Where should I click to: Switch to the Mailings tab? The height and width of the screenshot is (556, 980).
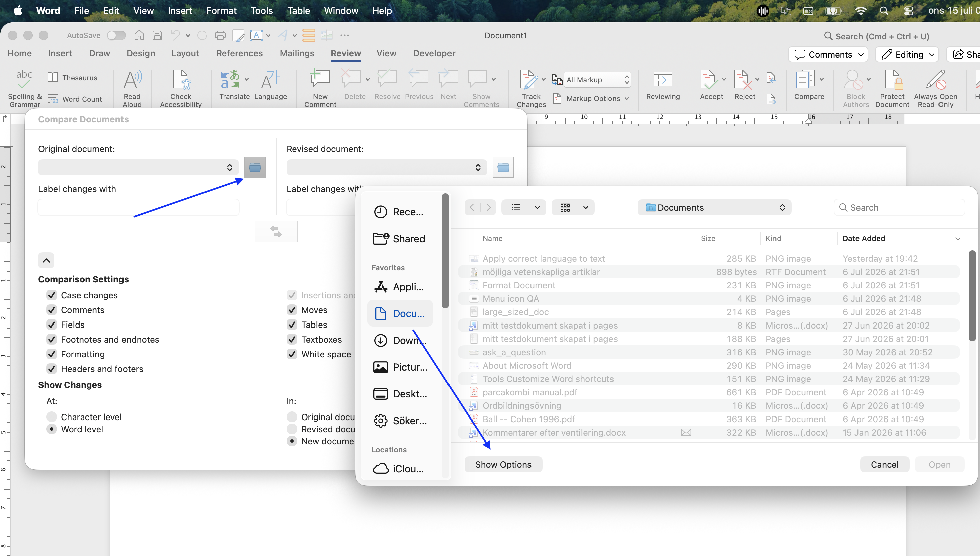pos(297,53)
